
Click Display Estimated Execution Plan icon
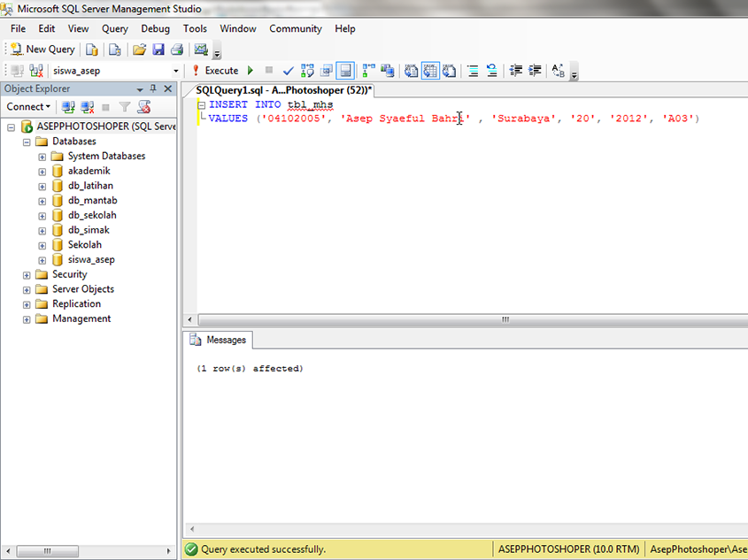point(307,71)
